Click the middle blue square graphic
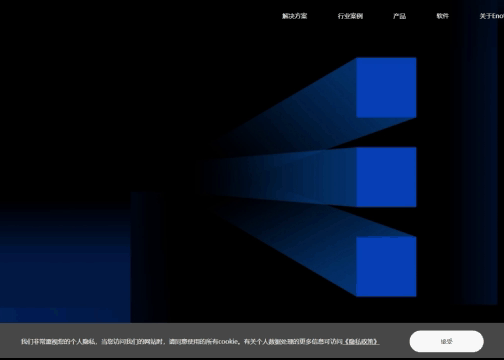The height and width of the screenshot is (360, 504). [386, 177]
